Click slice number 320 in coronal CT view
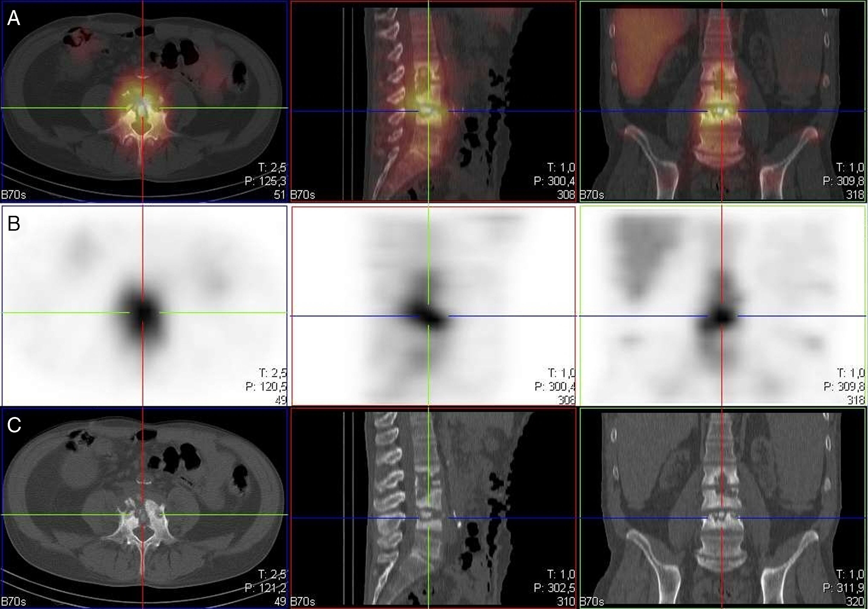Image resolution: width=868 pixels, height=609 pixels. (856, 602)
